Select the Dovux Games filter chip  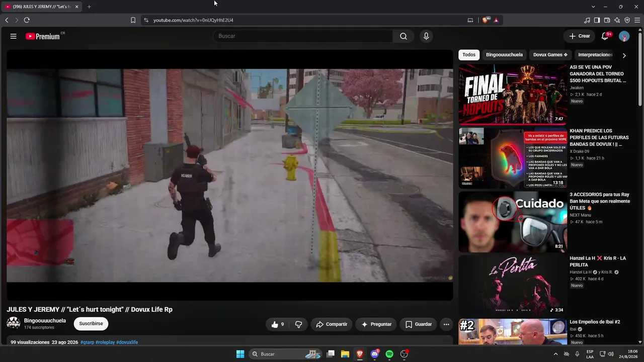click(x=550, y=55)
